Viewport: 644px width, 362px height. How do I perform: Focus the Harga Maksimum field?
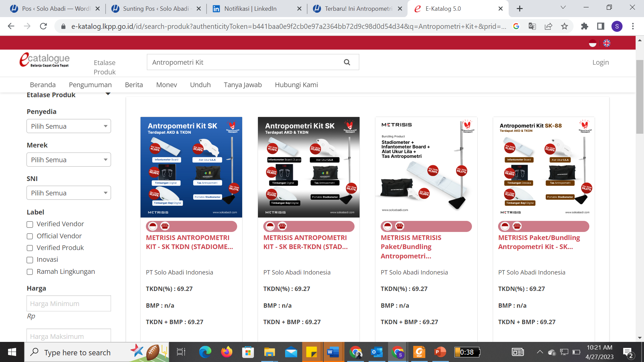[x=69, y=336]
